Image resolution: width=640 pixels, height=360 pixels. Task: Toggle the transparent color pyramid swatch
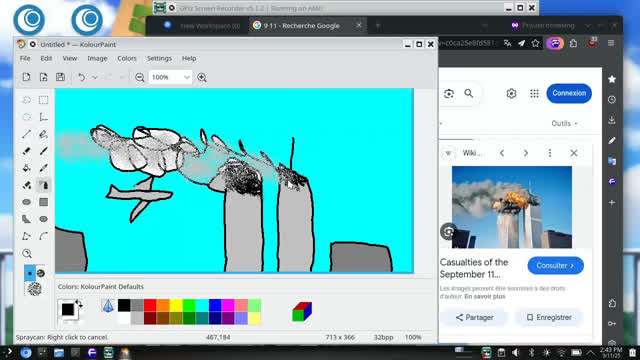pos(108,306)
